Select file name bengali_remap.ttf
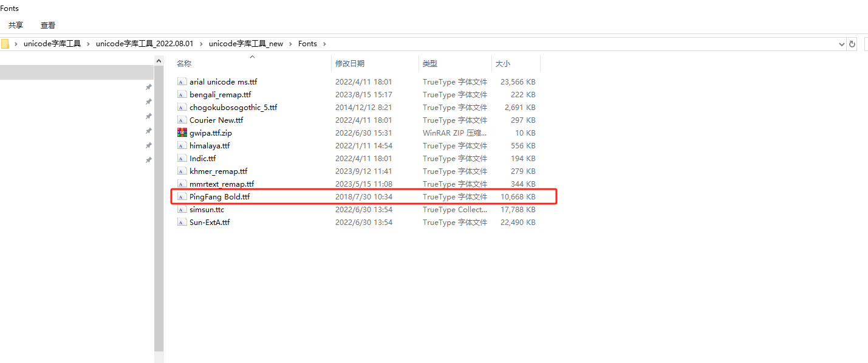The image size is (868, 363). 220,94
